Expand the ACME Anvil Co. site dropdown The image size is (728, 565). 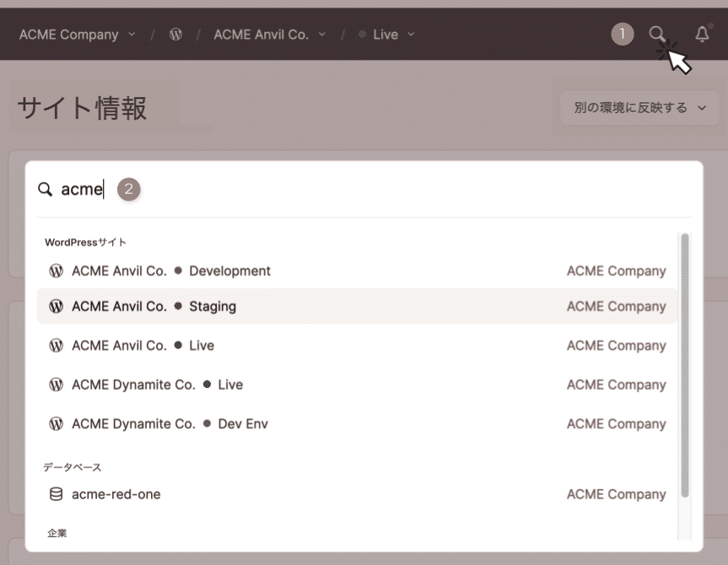pyautogui.click(x=269, y=35)
